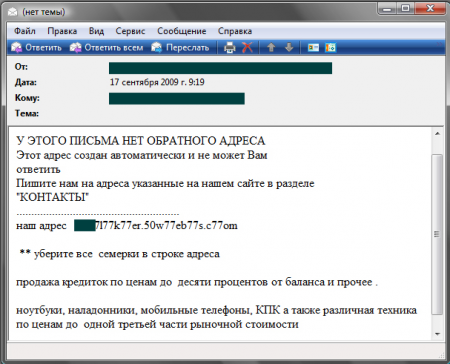Click the redacted sender address field

(x=220, y=68)
